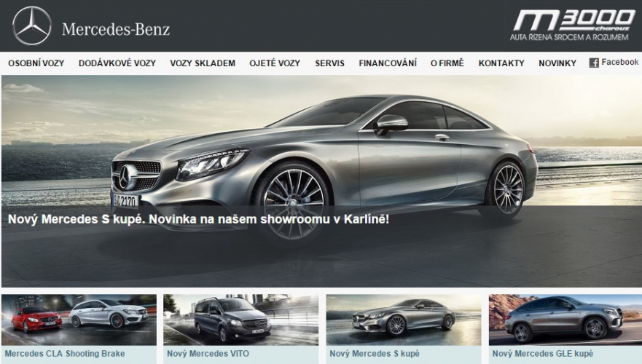Open the Osobní vozy menu

(x=36, y=63)
